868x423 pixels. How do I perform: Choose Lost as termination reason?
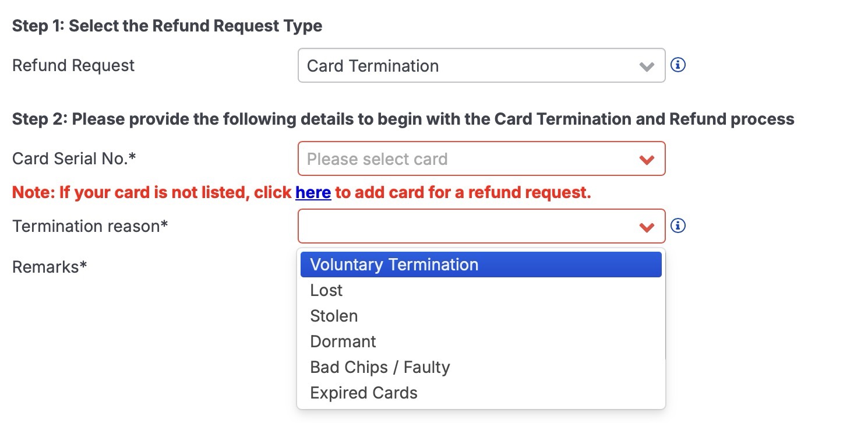tap(481, 290)
